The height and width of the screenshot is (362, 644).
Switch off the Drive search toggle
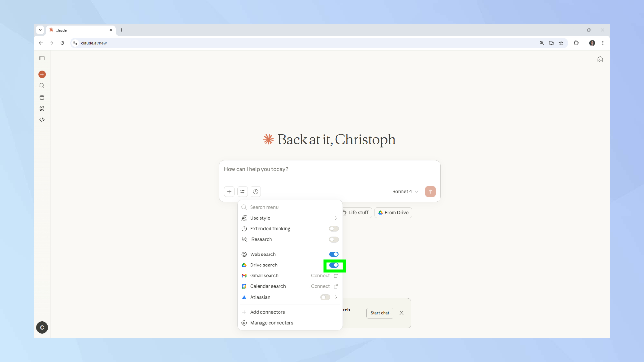pos(334,265)
